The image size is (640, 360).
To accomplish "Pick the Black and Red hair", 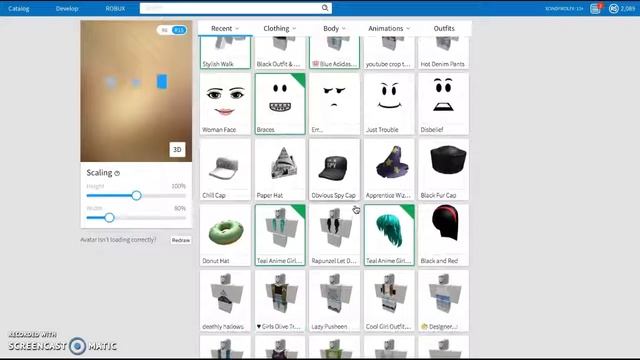I will click(x=444, y=236).
